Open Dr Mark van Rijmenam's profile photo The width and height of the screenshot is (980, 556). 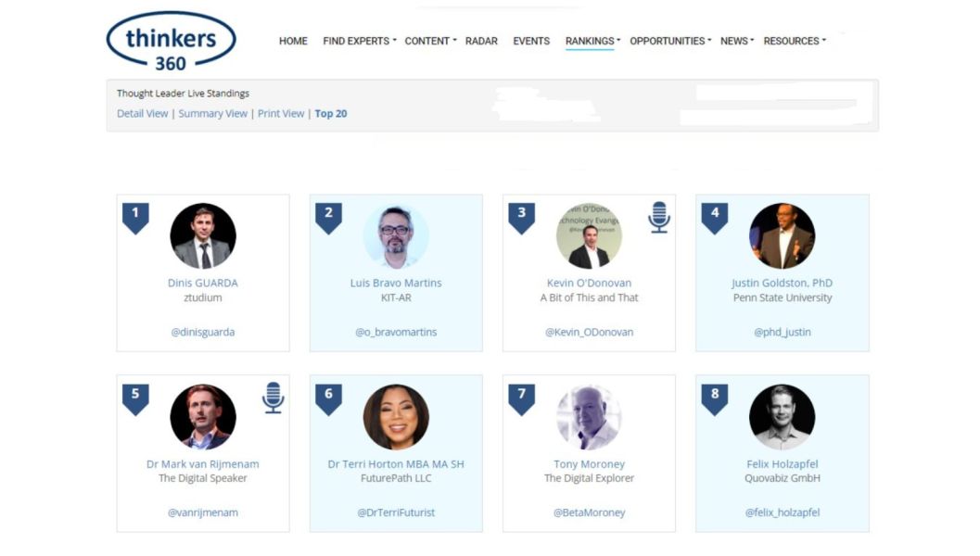[x=203, y=417]
